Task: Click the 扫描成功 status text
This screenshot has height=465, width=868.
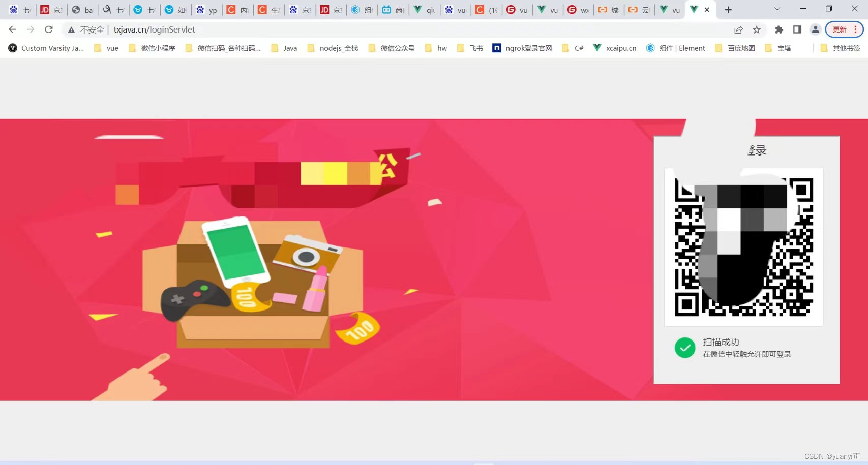Action: 721,342
